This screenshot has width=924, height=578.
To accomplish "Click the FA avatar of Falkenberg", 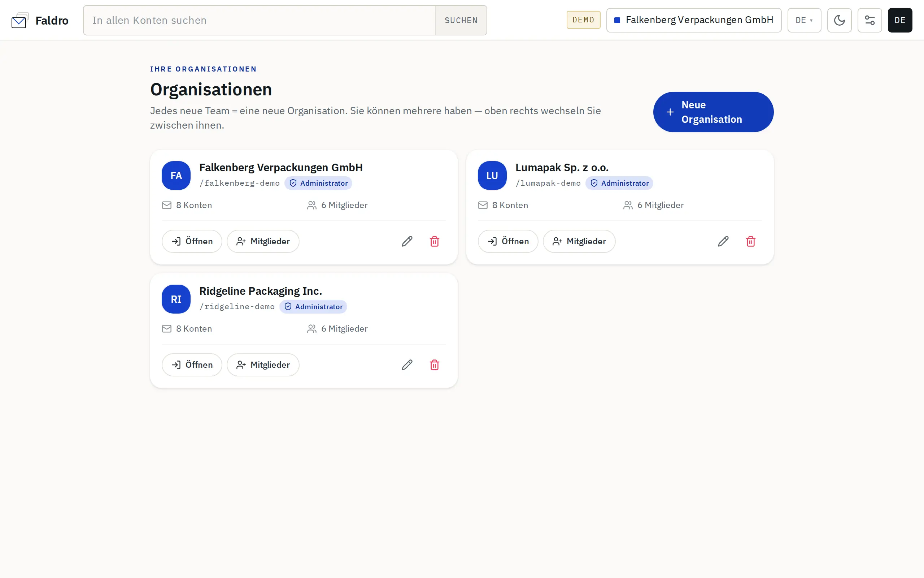I will click(x=176, y=176).
